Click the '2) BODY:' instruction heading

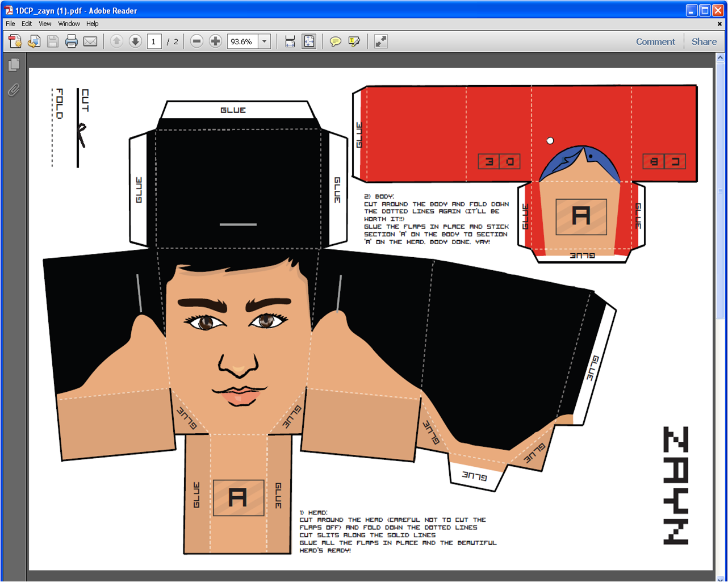pyautogui.click(x=379, y=196)
